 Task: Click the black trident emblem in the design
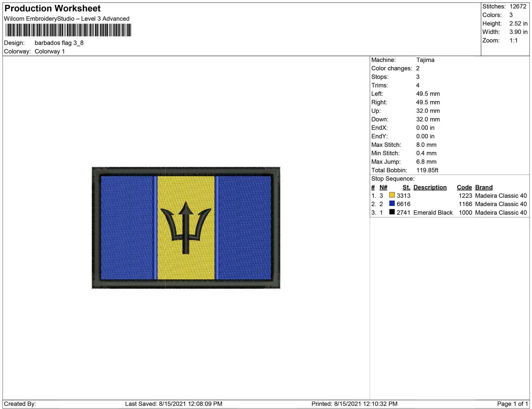click(x=186, y=228)
